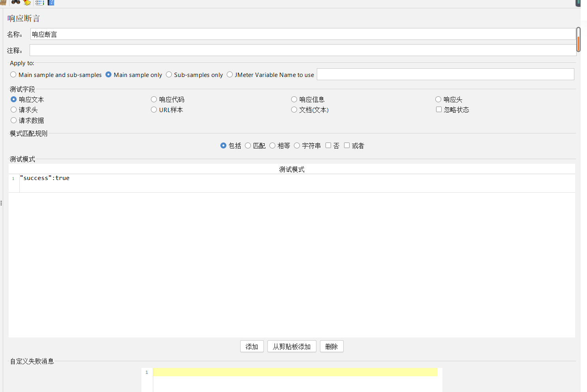Open the Function Helper list icon
This screenshot has height=392, width=587.
40,2
